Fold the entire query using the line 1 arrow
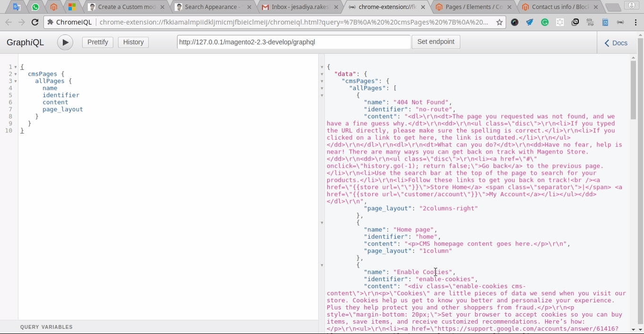Image resolution: width=644 pixels, height=334 pixels. (15, 67)
